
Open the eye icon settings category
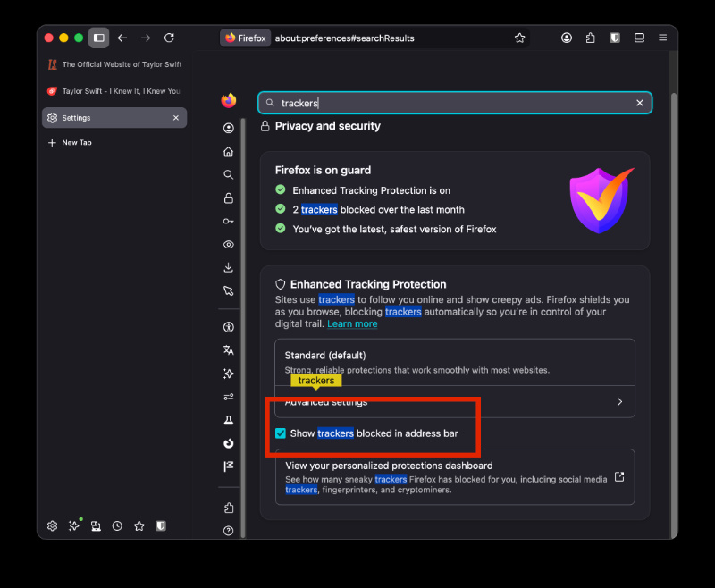coord(229,245)
